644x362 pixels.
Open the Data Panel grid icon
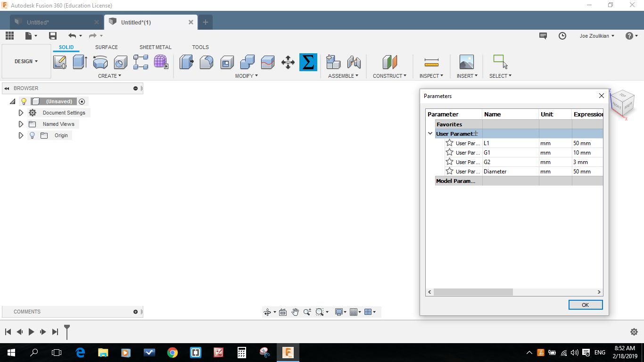pos(9,36)
